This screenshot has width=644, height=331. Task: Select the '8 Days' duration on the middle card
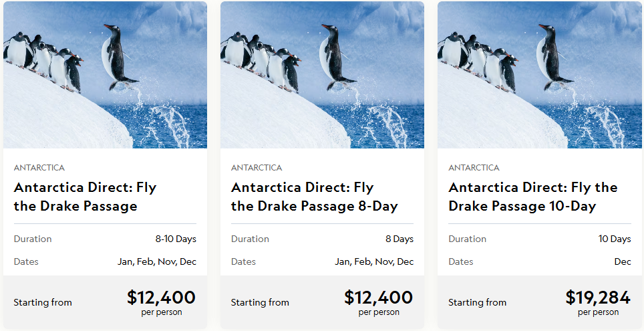click(399, 239)
